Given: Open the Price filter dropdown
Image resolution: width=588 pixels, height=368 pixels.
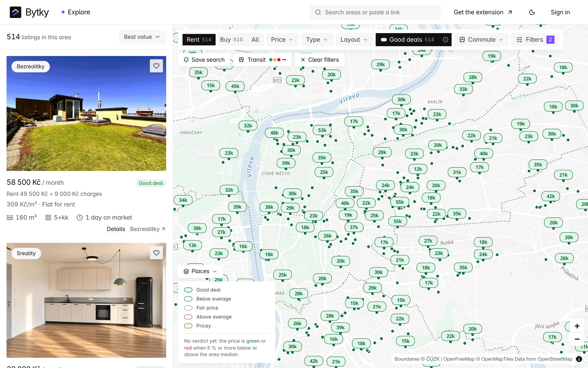Looking at the screenshot, I should [x=282, y=40].
